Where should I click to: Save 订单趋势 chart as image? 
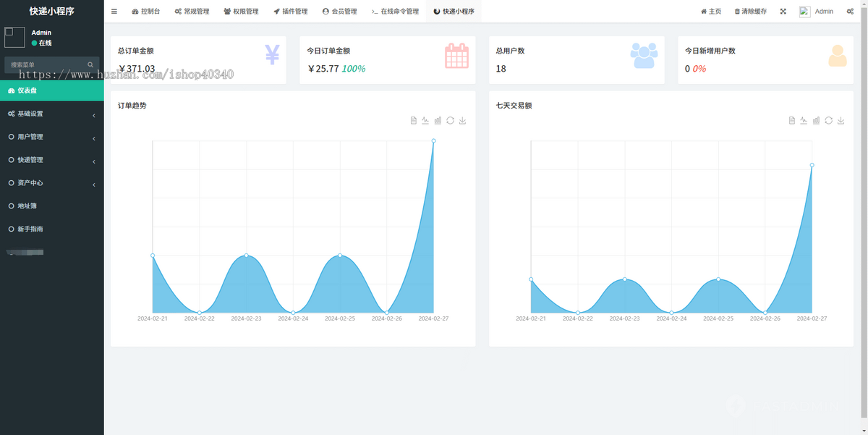coord(462,120)
